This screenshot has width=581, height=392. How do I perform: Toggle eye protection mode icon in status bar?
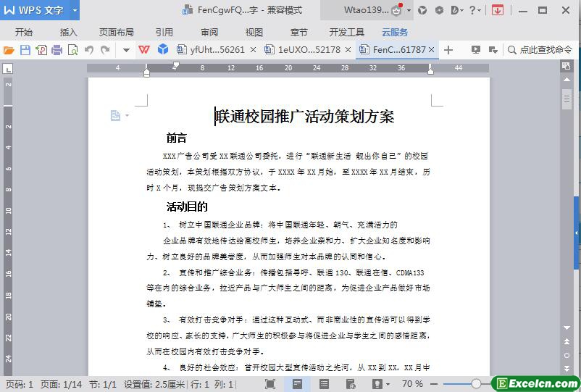point(377,384)
